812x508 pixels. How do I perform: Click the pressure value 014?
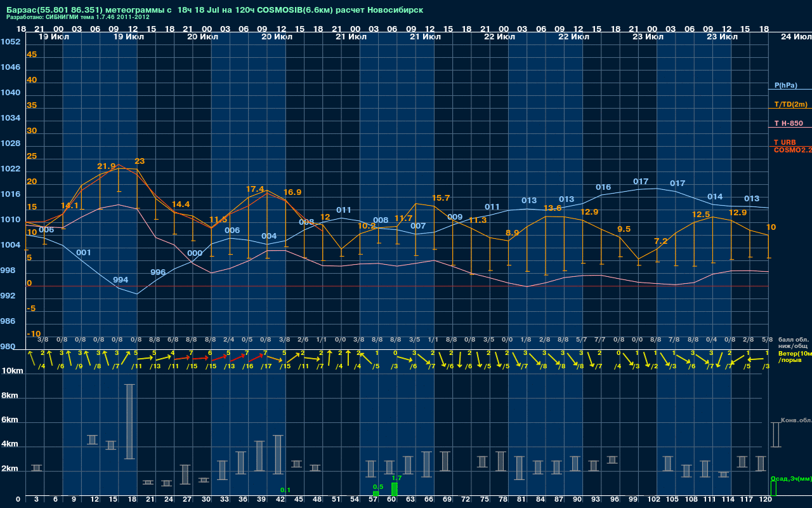pos(715,197)
